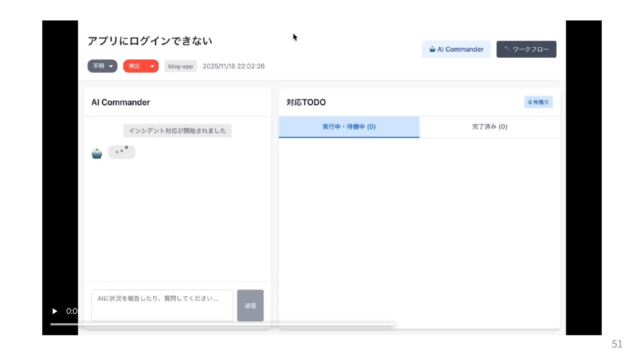The height and width of the screenshot is (362, 644).
Task: Click the video progress bar
Action: [221, 324]
